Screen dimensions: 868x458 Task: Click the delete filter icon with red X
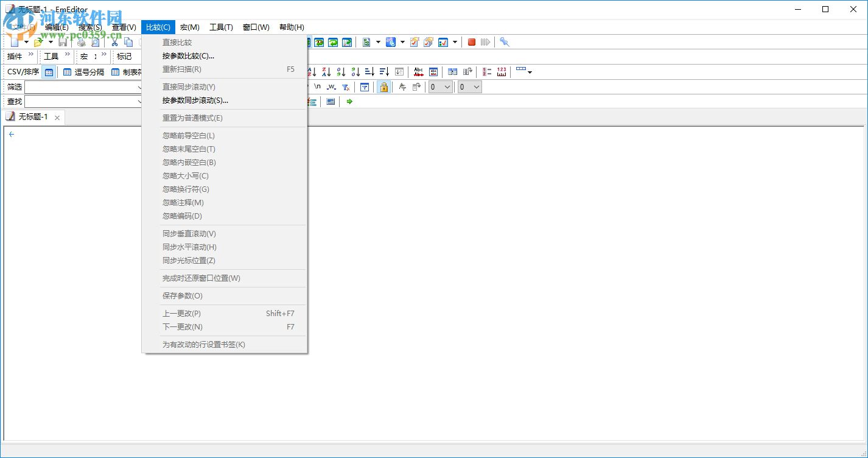(x=346, y=87)
